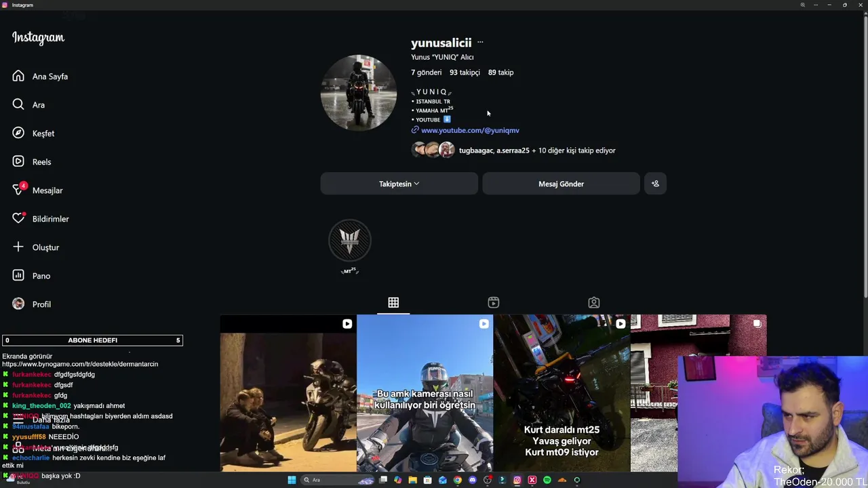This screenshot has height=488, width=868.
Task: Open the 'Bu amk kamerası' helmet reel
Action: tap(425, 393)
